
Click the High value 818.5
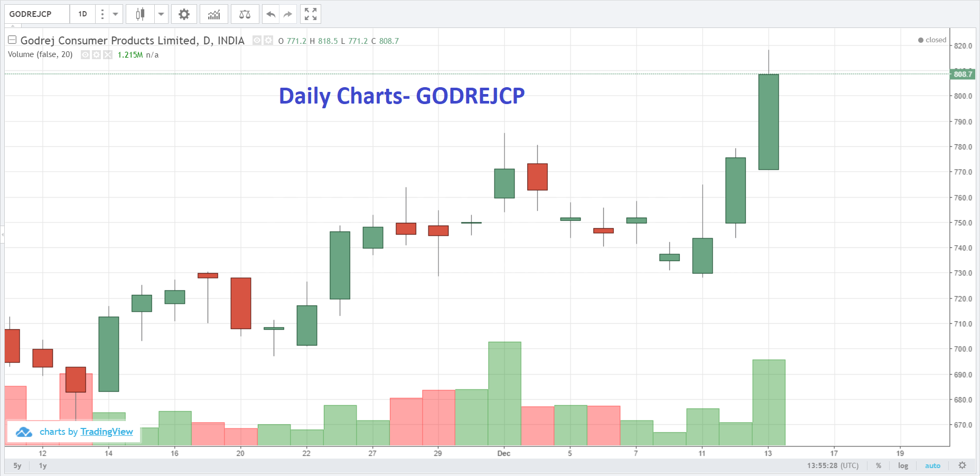[328, 41]
